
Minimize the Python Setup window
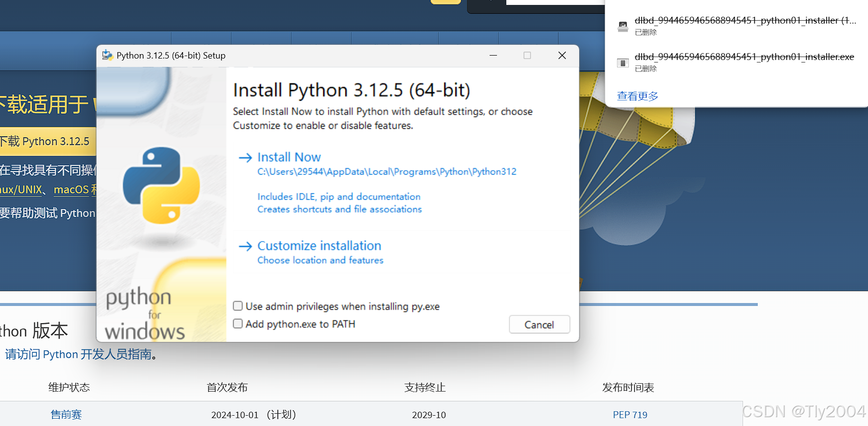tap(493, 56)
